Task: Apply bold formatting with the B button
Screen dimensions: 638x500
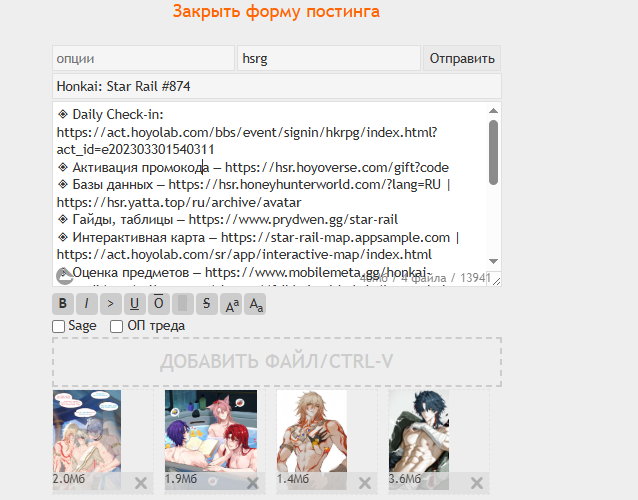Action: pyautogui.click(x=63, y=303)
